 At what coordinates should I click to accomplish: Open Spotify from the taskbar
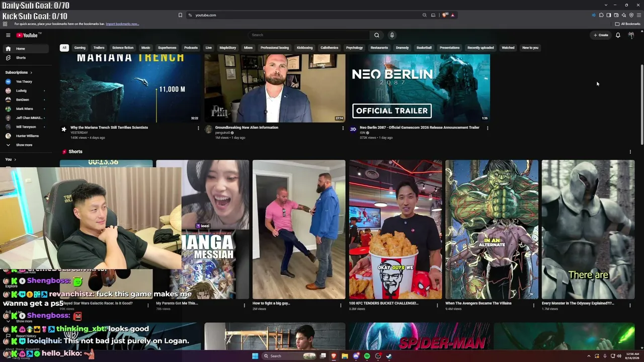tap(367, 356)
